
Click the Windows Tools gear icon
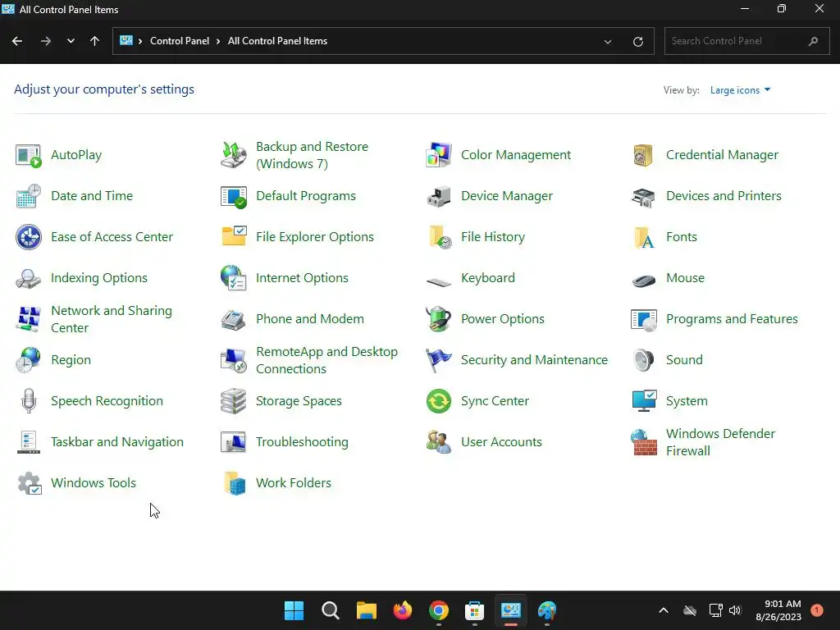pyautogui.click(x=30, y=483)
